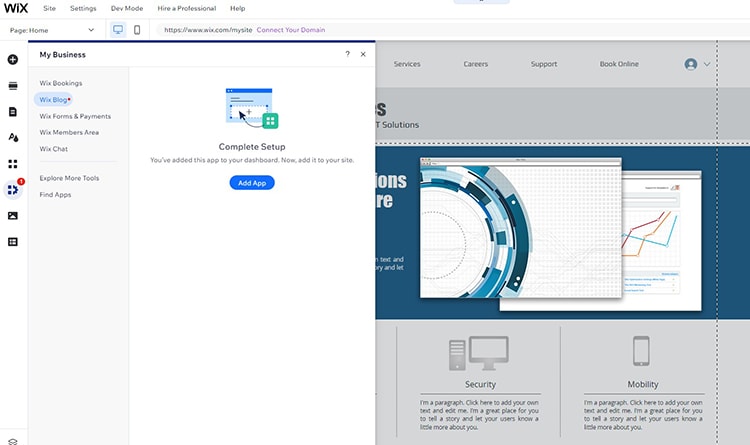Click the My Business panel title
The image size is (750, 445).
point(63,55)
